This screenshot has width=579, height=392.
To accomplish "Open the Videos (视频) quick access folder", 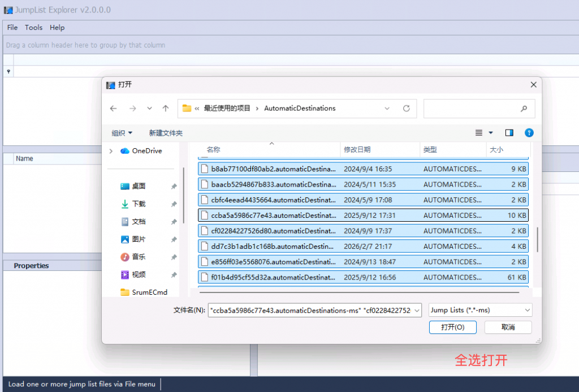I will tap(139, 274).
